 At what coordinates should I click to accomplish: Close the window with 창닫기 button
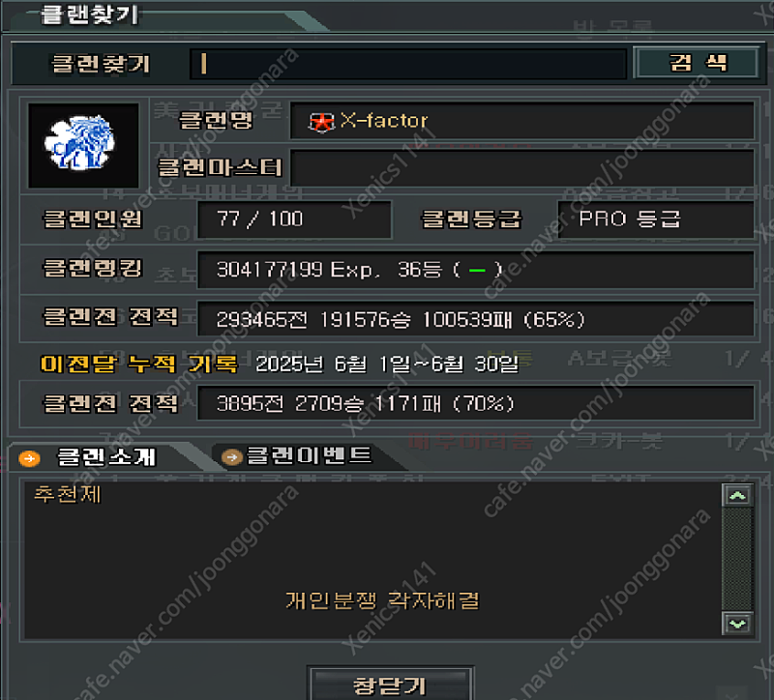click(390, 685)
